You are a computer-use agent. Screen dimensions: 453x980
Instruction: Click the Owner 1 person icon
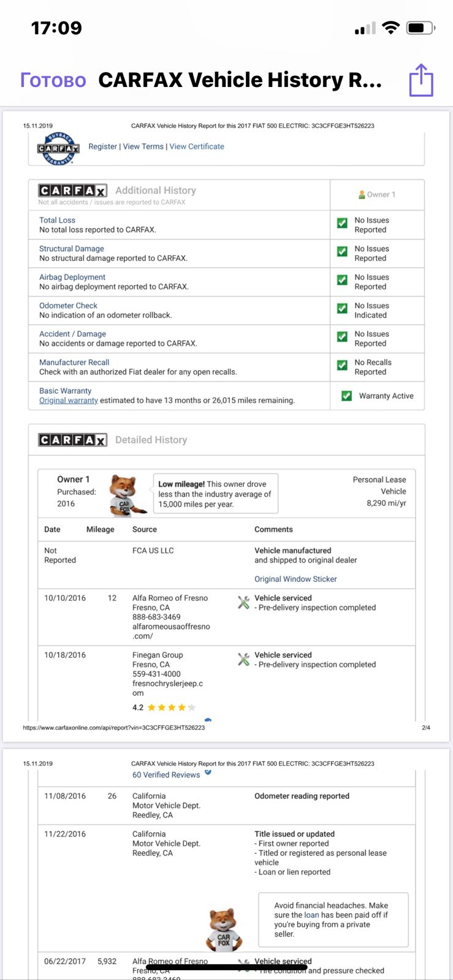[362, 195]
